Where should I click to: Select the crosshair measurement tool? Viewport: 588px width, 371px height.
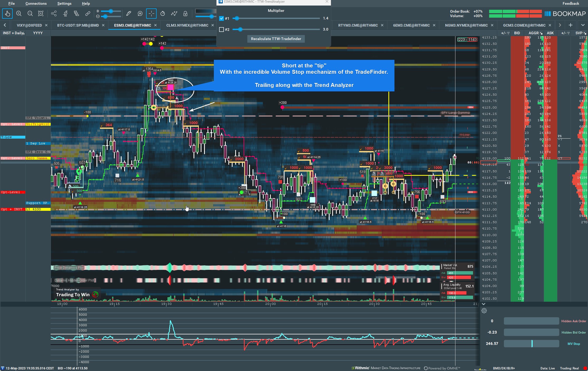point(151,13)
